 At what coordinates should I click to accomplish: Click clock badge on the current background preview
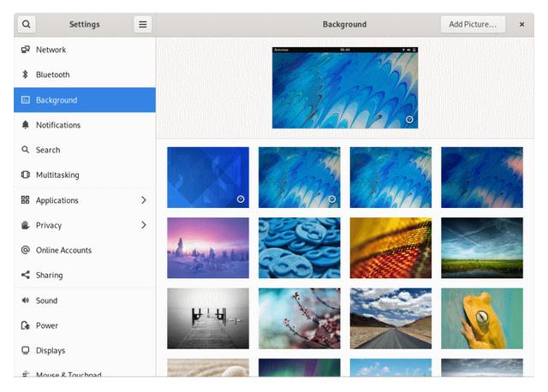[x=409, y=120]
